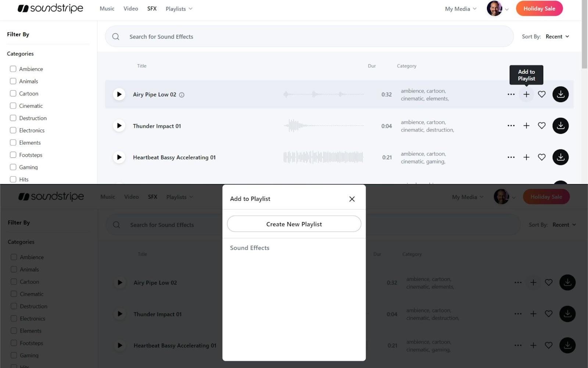The height and width of the screenshot is (368, 588).
Task: Check the Cartoon category on the undimmed page
Action: tap(13, 93)
